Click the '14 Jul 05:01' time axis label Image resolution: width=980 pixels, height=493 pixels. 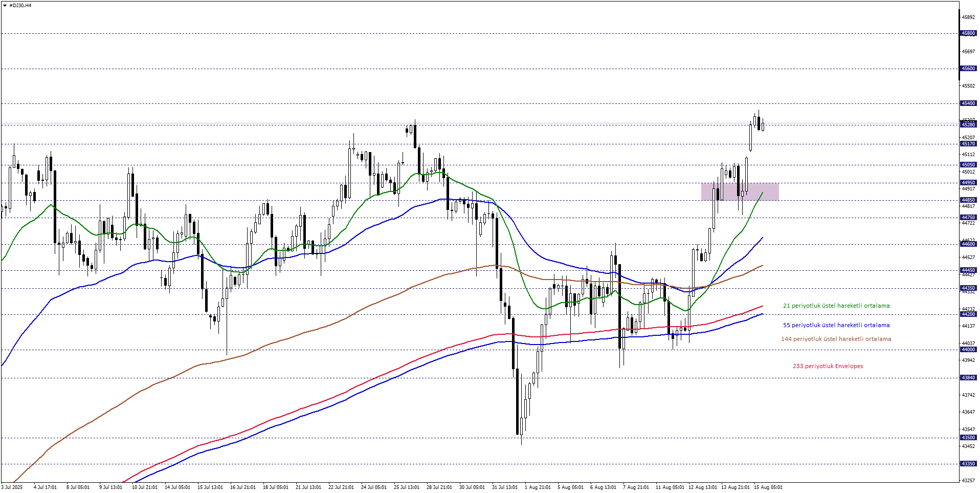(177, 487)
